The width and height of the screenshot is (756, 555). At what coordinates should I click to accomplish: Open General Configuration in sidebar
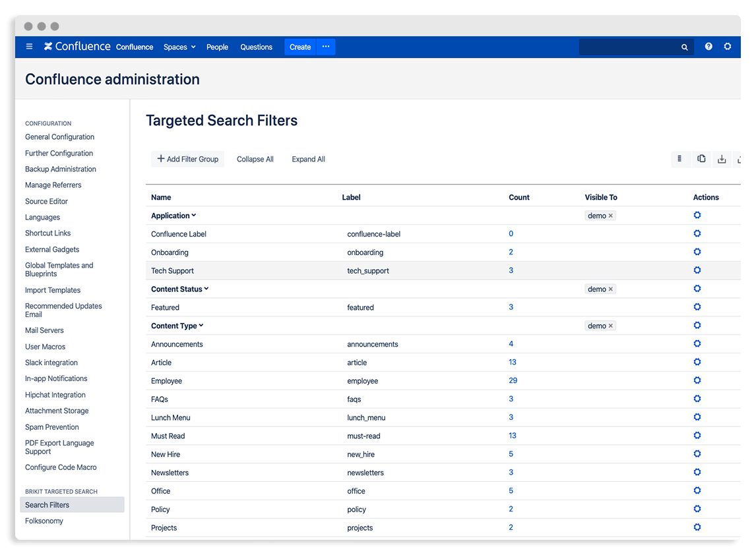click(60, 137)
